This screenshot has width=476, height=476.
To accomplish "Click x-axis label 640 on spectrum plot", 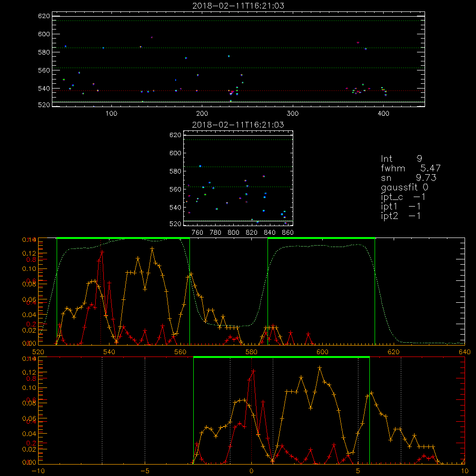I will click(465, 352).
